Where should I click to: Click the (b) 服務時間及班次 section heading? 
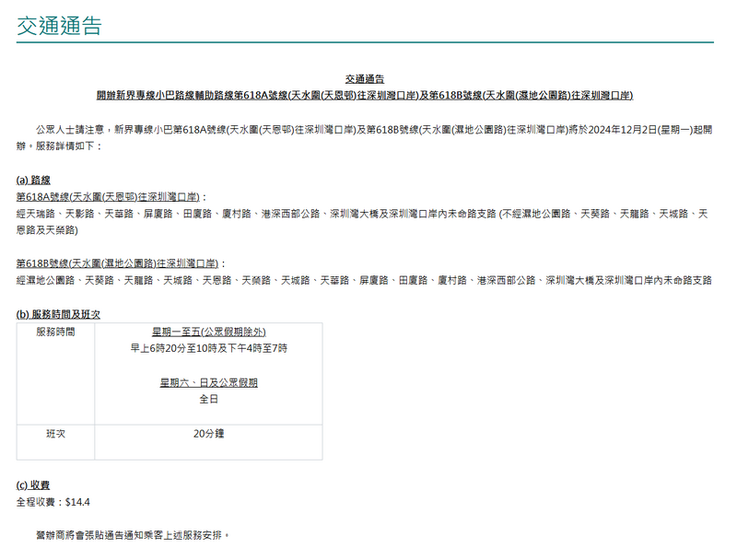[x=58, y=314]
